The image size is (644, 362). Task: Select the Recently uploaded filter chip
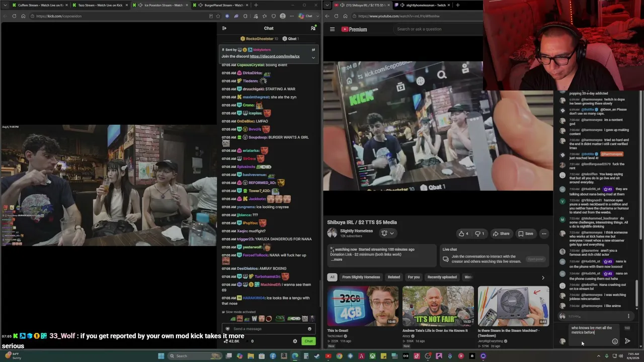click(x=442, y=277)
